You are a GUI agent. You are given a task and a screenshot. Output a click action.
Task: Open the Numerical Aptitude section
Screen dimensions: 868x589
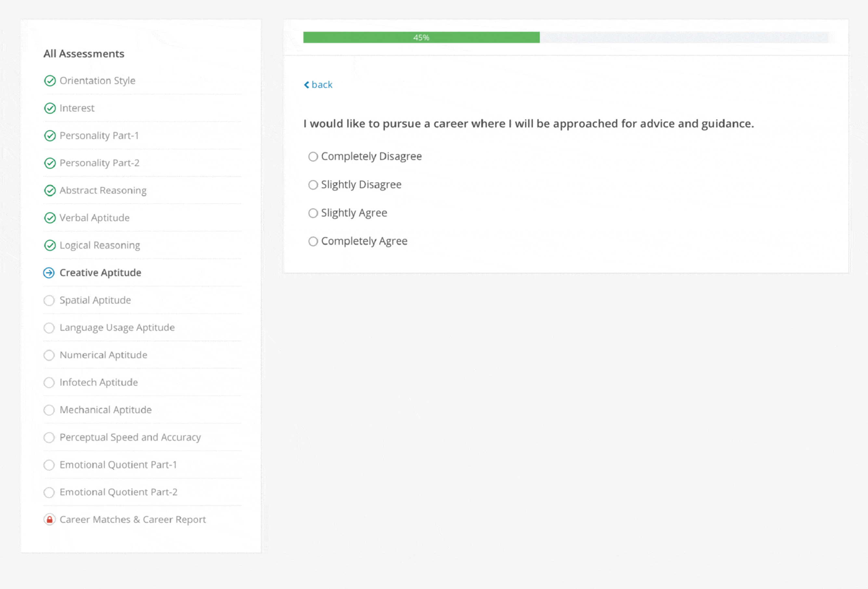(103, 355)
